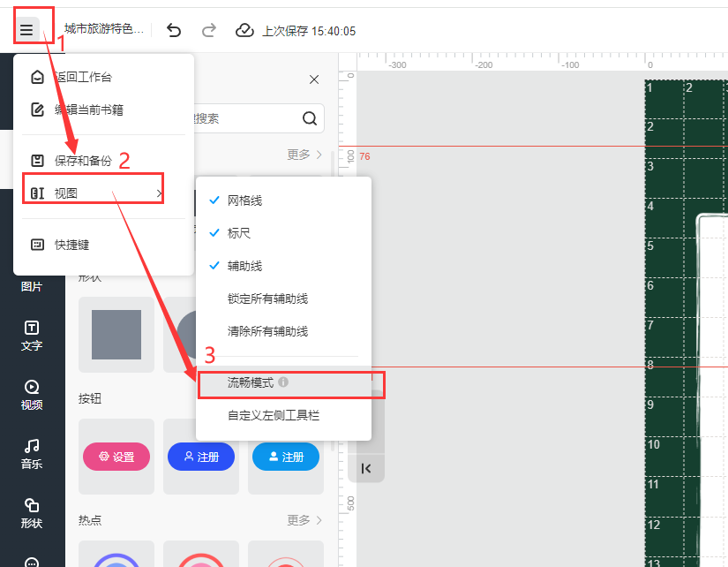Expand 更多 next to 热点 section

304,520
